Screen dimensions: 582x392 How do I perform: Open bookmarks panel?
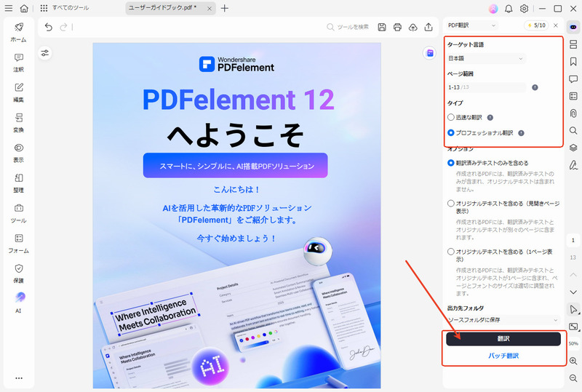573,61
